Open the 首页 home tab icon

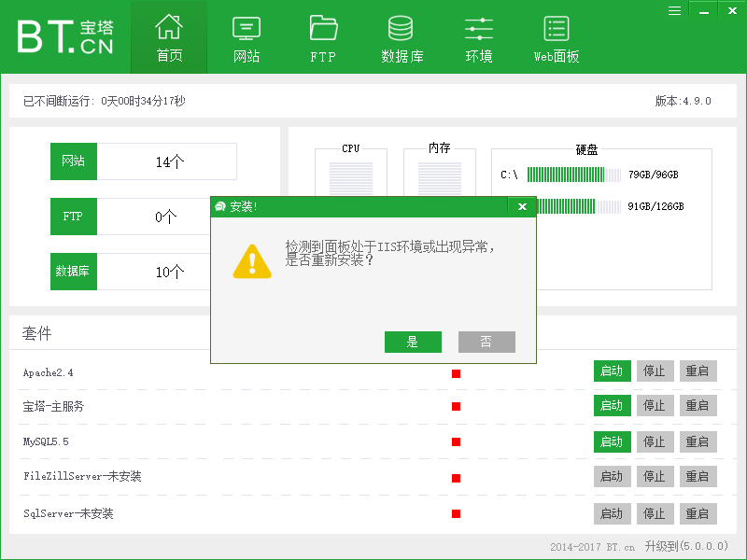[169, 27]
